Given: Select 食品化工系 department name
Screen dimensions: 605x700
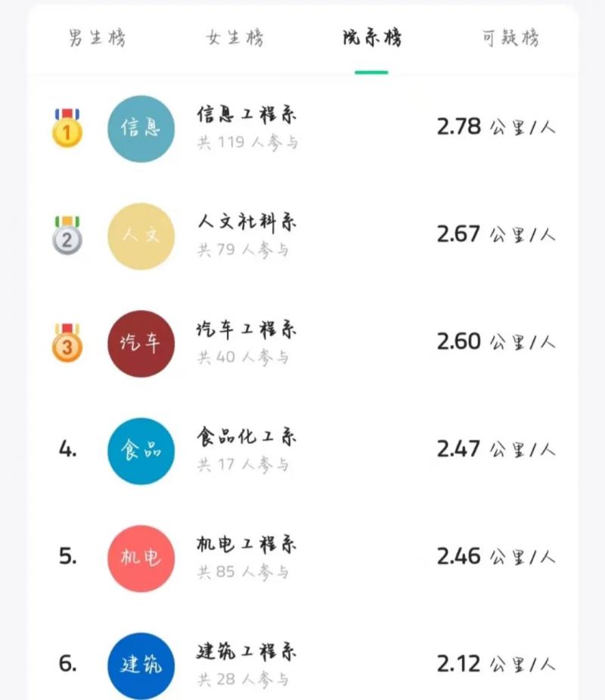Looking at the screenshot, I should [x=247, y=437].
